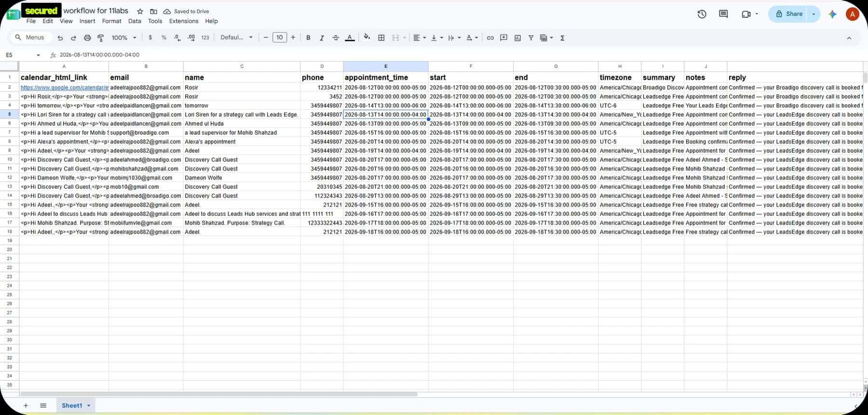
Task: Decrease decimal places
Action: 177,38
